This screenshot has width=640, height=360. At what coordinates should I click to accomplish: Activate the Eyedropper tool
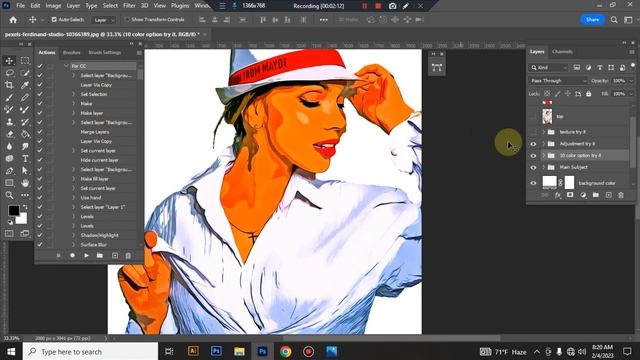tap(25, 85)
